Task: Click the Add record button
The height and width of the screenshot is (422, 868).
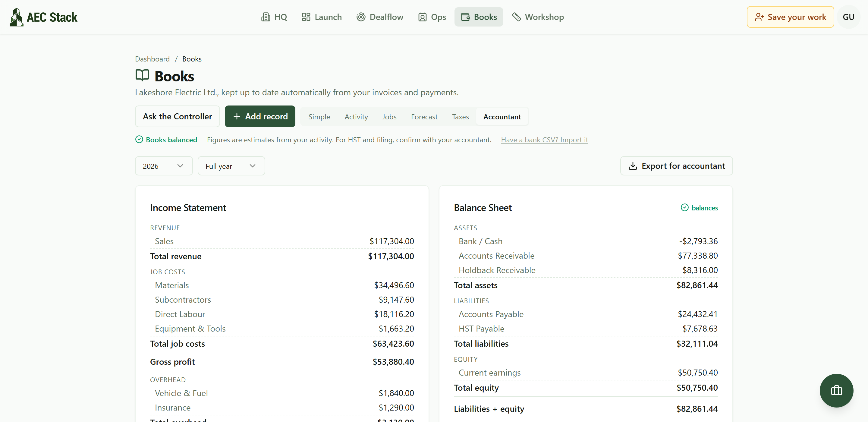Action: (260, 116)
